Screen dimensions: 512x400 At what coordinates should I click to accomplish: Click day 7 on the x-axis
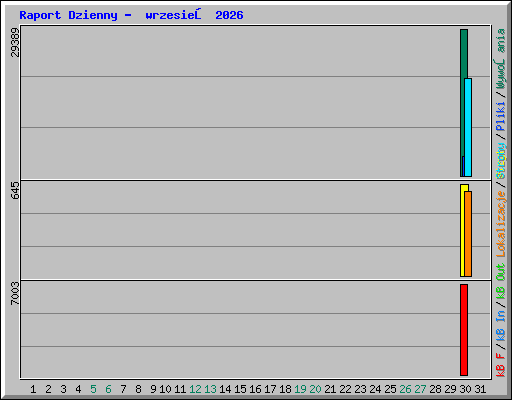tap(123, 389)
